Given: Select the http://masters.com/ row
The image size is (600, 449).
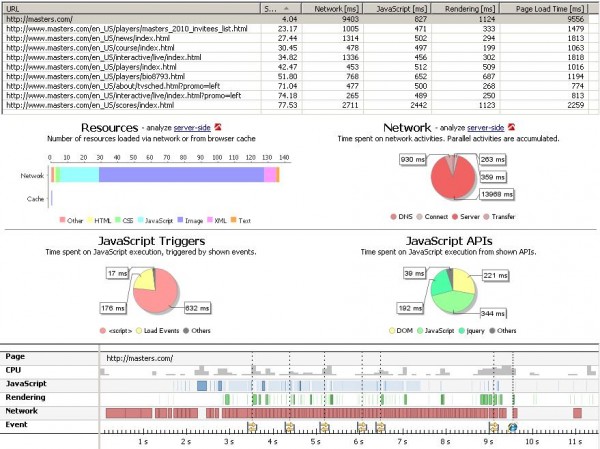Looking at the screenshot, I should coord(295,19).
